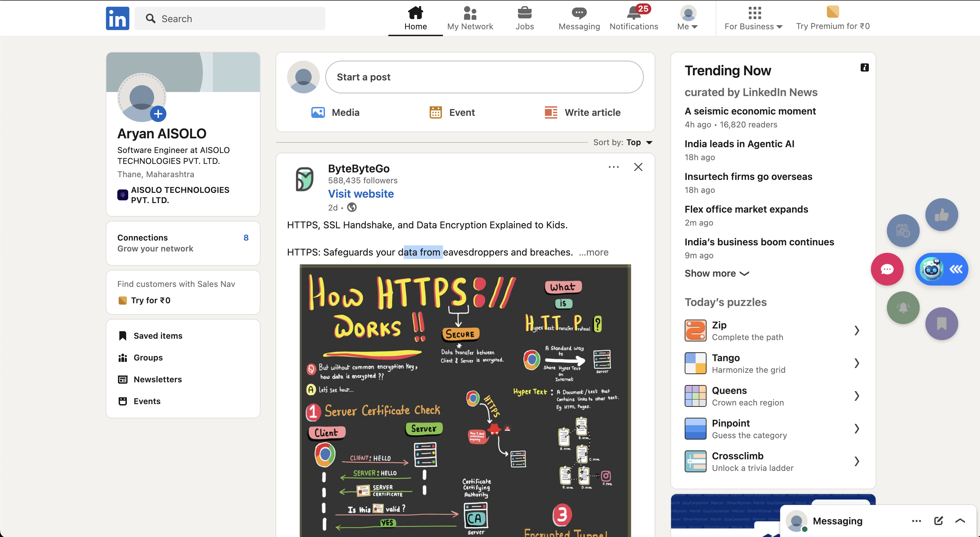The height and width of the screenshot is (537, 980).
Task: Open Messaging from the top navigation
Action: 579,18
